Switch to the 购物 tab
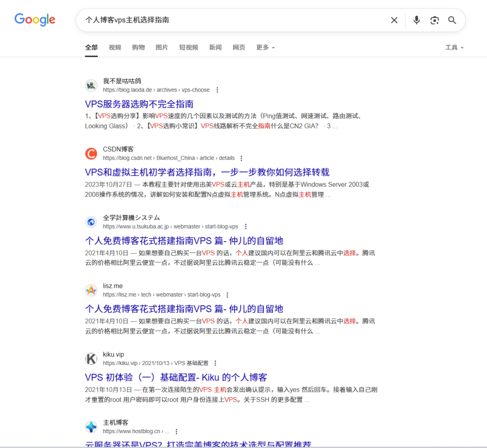The image size is (487, 448). pos(138,47)
